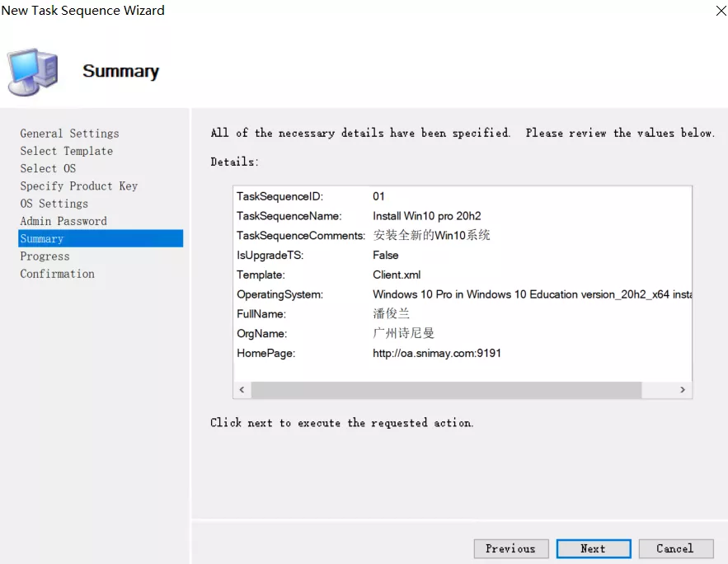Click the Previous button
728x564 pixels.
(x=510, y=548)
